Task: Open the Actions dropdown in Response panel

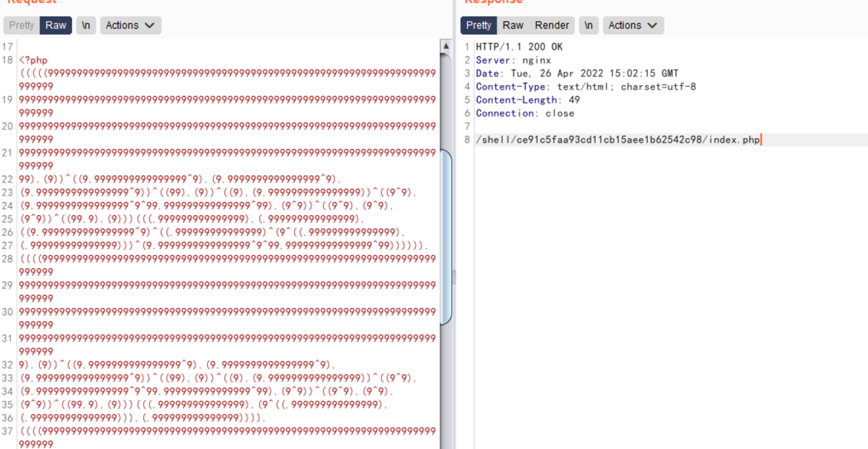Action: point(633,25)
